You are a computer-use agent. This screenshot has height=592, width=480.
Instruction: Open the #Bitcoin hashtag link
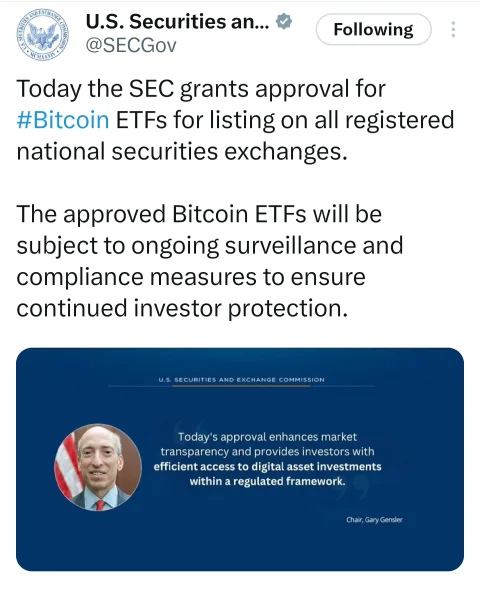click(63, 120)
